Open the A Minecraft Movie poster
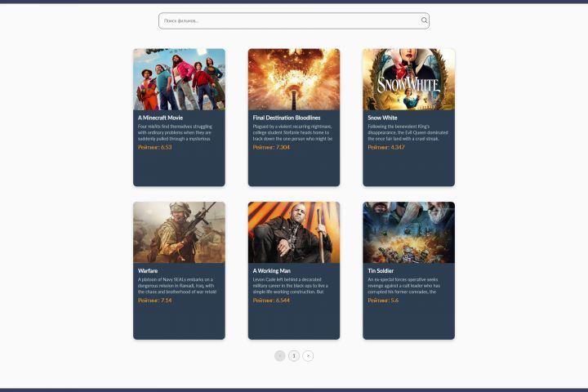The height and width of the screenshot is (392, 588). pyautogui.click(x=179, y=79)
